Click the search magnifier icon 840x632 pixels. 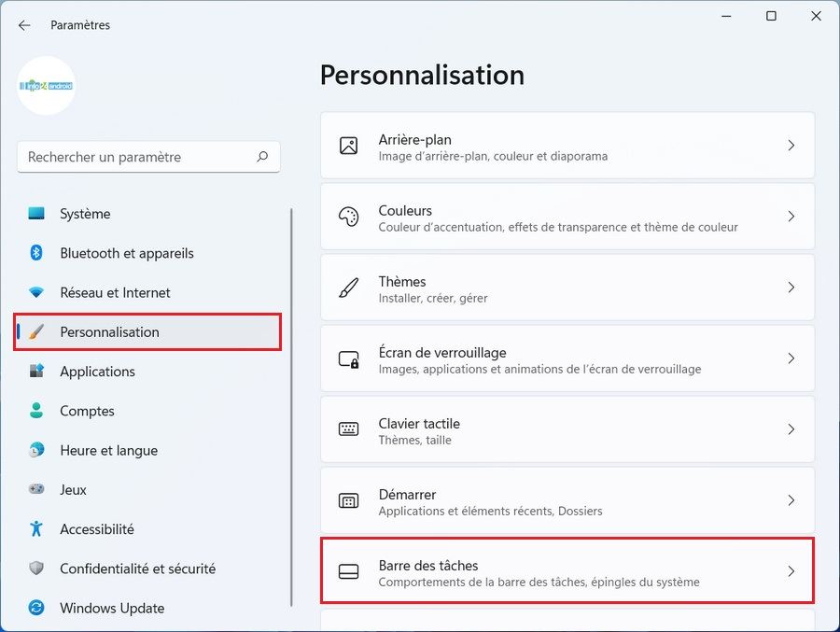[263, 157]
